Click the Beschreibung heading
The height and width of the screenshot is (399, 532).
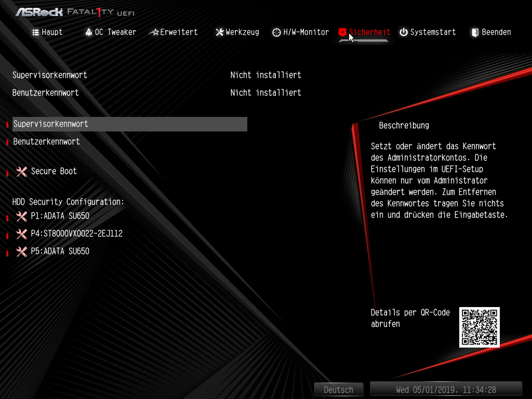pyautogui.click(x=404, y=126)
